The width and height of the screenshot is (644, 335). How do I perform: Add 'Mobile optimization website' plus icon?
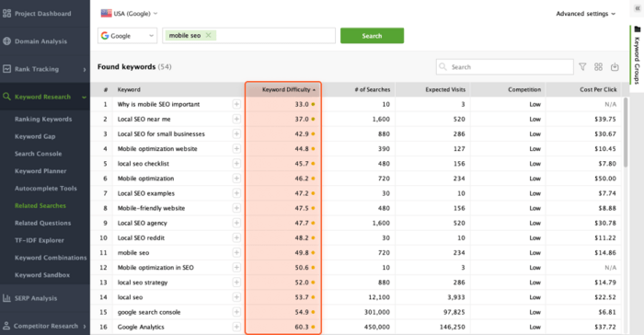236,149
